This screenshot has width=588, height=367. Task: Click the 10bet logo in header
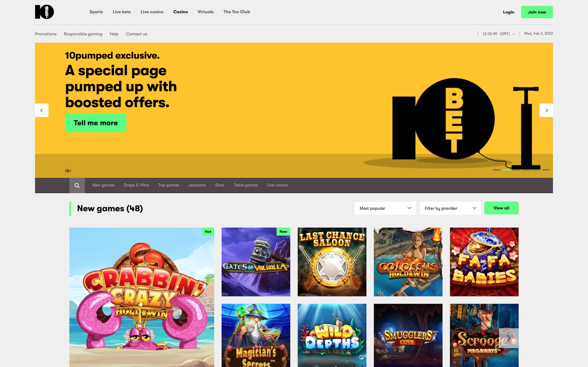click(44, 12)
